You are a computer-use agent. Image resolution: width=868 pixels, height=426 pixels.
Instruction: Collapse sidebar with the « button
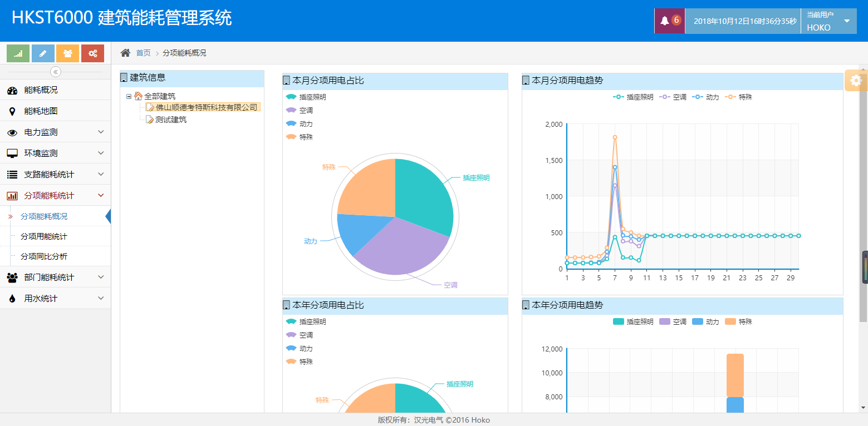55,71
